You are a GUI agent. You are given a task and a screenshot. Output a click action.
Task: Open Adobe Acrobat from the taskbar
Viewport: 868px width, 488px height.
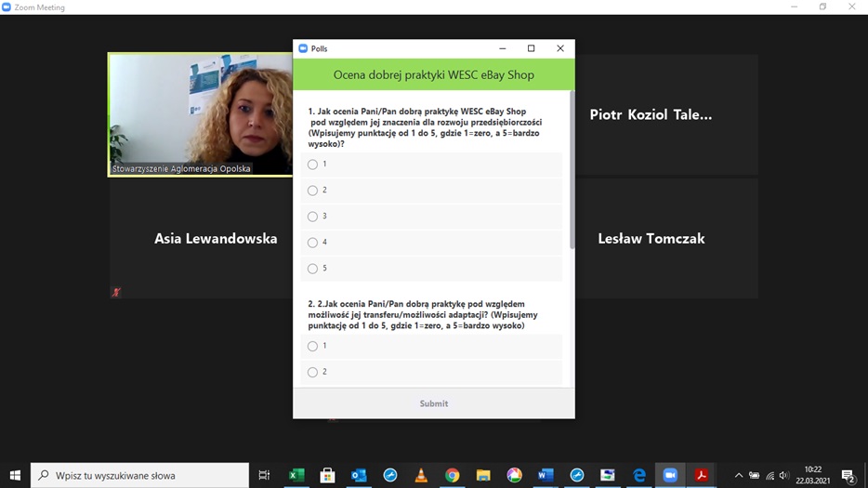click(702, 475)
